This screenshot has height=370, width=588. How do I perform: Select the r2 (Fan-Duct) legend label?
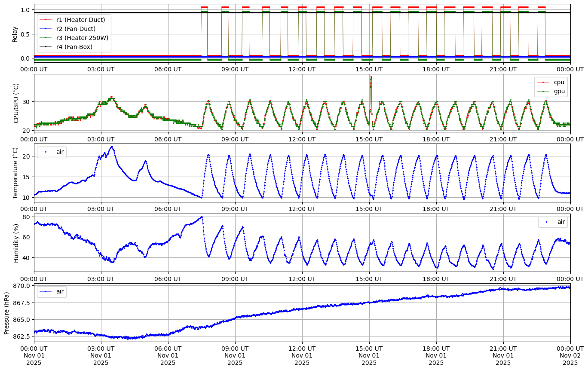point(76,28)
